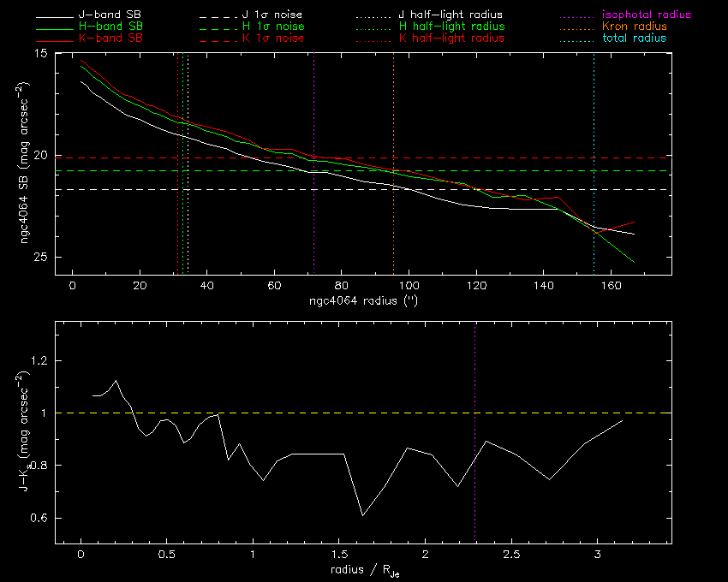728x582 pixels.
Task: Click the K-band SB legend text
Action: pos(116,39)
